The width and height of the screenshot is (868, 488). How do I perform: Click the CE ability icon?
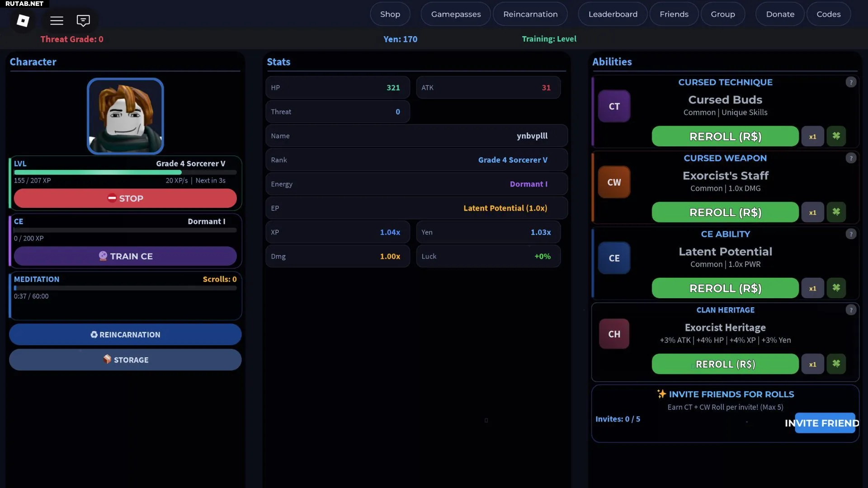point(614,258)
